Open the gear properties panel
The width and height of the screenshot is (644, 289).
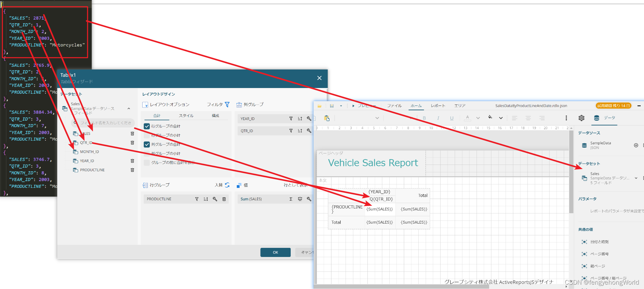(581, 118)
